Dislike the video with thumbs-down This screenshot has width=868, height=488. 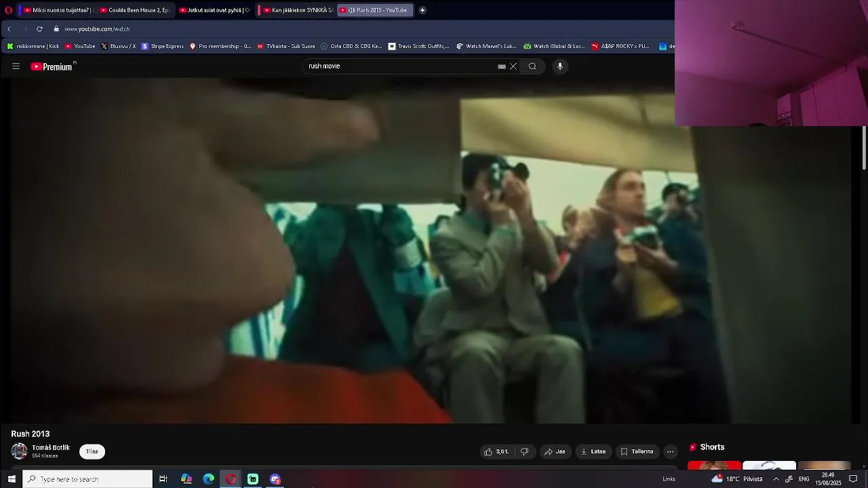coord(524,451)
